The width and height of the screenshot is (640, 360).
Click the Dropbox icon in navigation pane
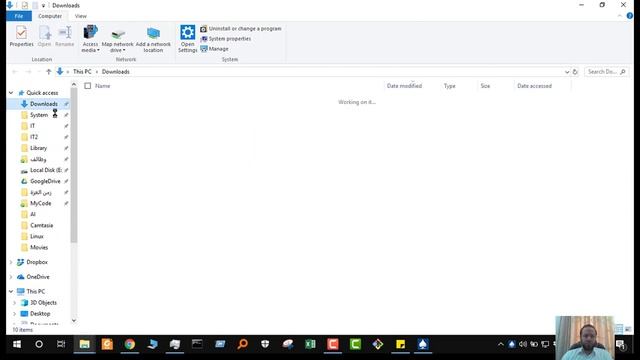tap(20, 262)
